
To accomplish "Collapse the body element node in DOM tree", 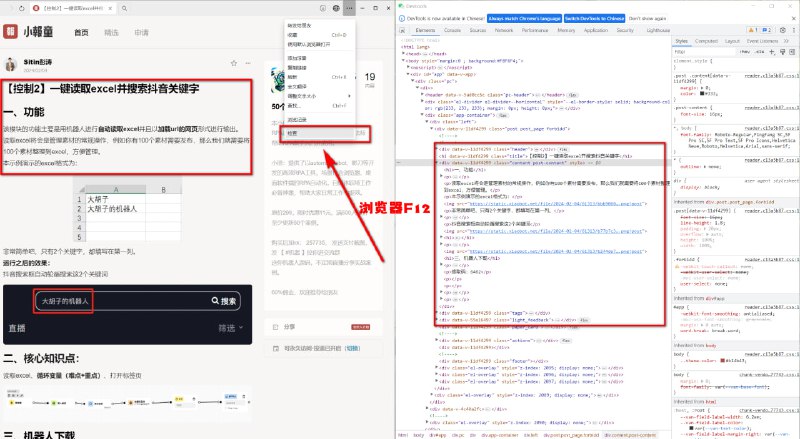I will click(401, 60).
